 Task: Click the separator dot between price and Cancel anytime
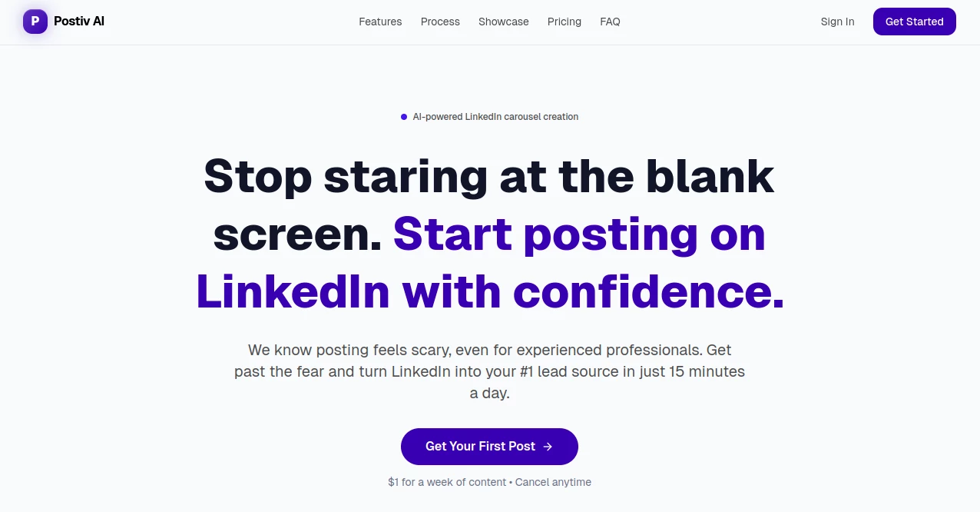tap(510, 482)
